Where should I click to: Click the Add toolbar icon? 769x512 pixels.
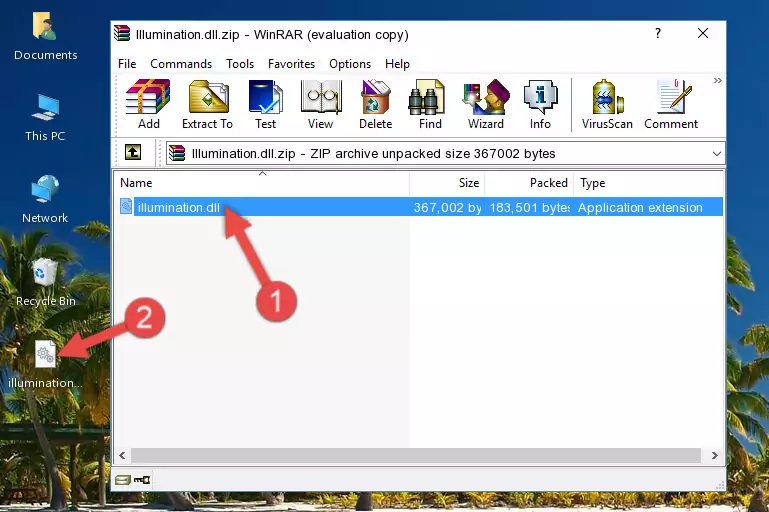pyautogui.click(x=148, y=104)
